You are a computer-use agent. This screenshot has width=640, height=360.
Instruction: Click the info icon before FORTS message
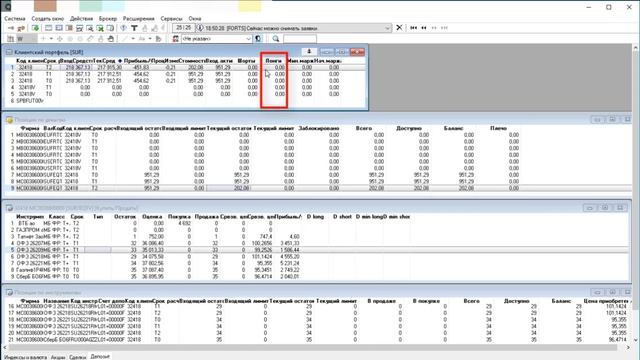[x=200, y=28]
